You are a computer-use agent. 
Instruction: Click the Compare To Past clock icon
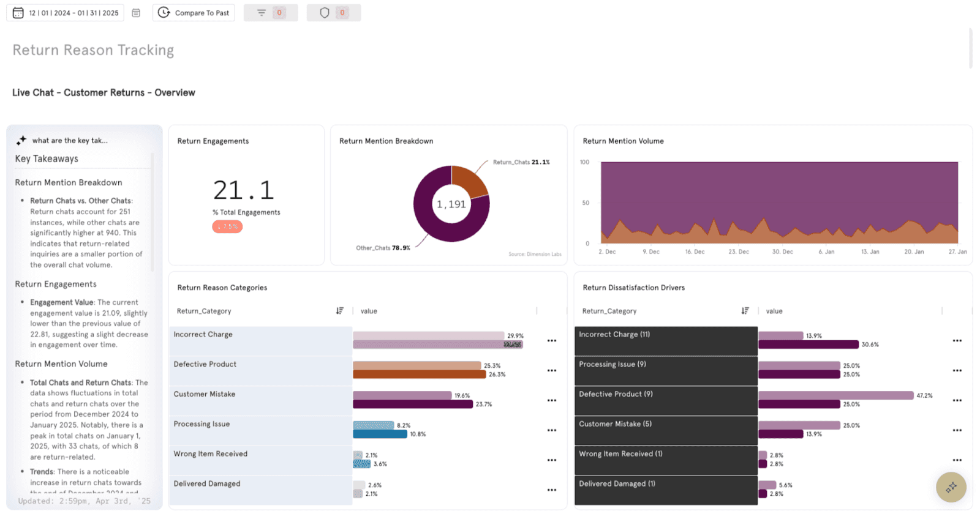pyautogui.click(x=164, y=12)
